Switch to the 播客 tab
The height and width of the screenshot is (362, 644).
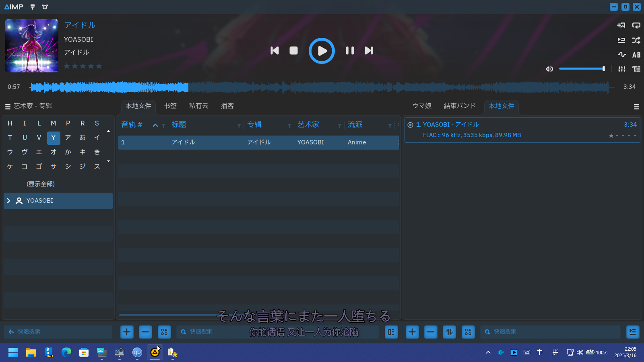[x=227, y=106]
